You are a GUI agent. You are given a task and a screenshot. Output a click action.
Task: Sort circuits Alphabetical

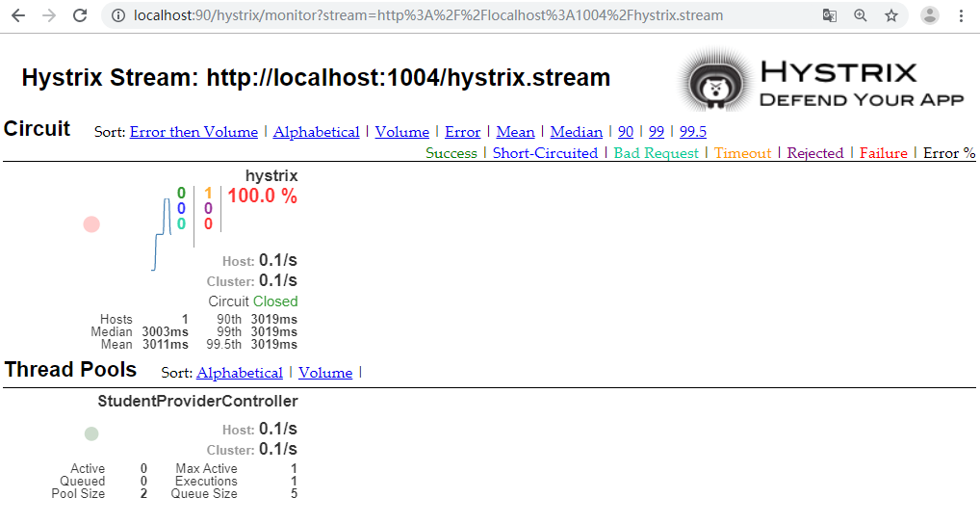317,132
